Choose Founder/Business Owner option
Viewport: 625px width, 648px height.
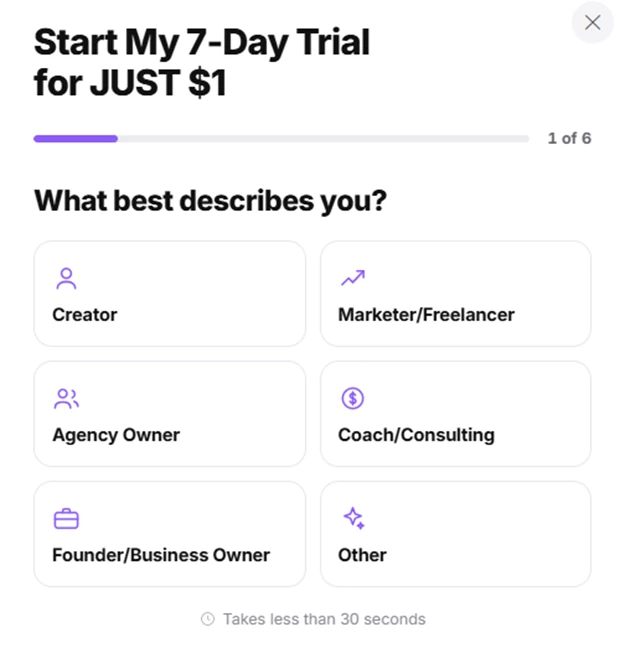(170, 534)
